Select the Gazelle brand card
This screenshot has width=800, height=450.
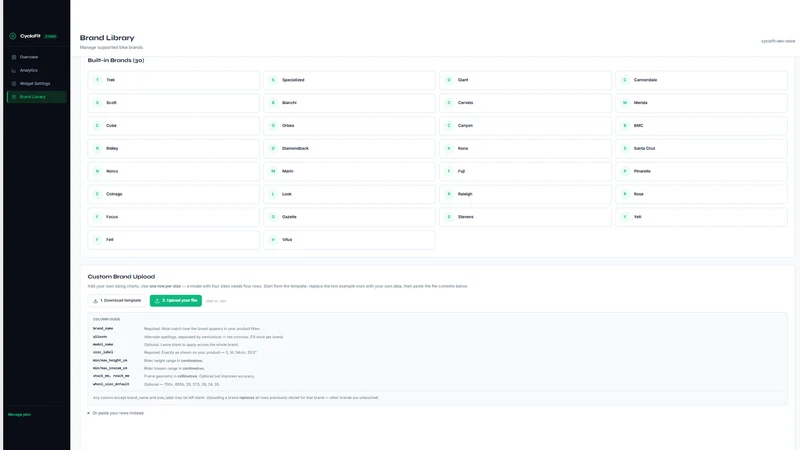(x=349, y=217)
